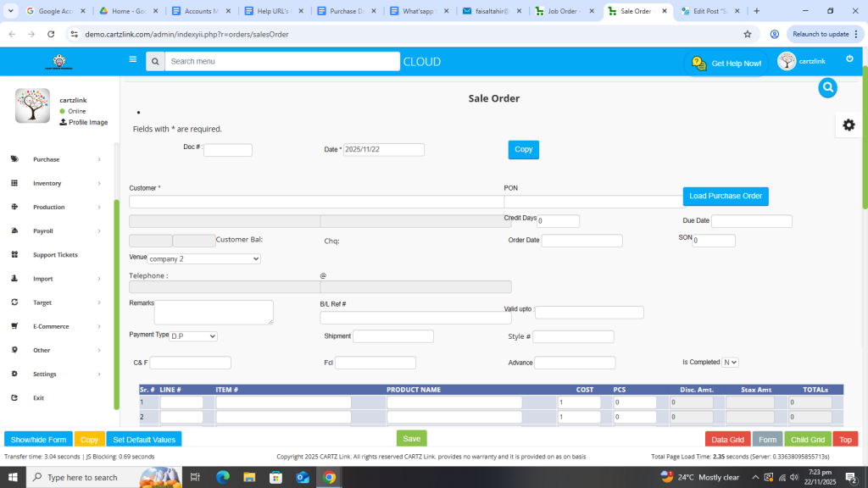Image resolution: width=868 pixels, height=488 pixels.
Task: Click the Data Grid button
Action: tap(727, 440)
